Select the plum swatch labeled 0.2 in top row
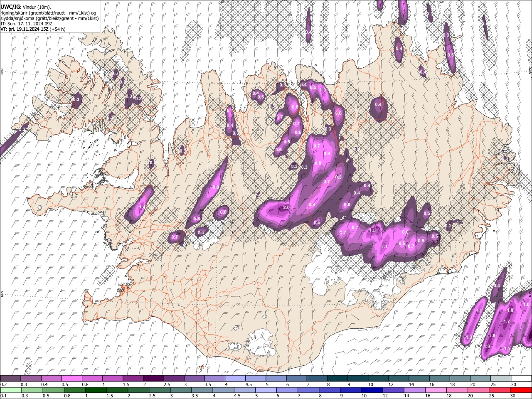Viewport: 532px width, 399px height. pos(10,378)
